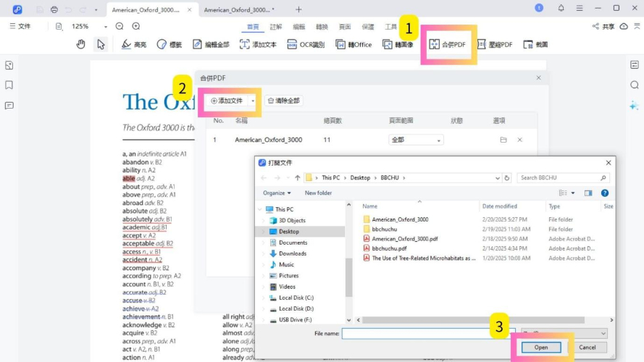Select Desktop in the navigation tree
The height and width of the screenshot is (362, 644).
tap(288, 232)
